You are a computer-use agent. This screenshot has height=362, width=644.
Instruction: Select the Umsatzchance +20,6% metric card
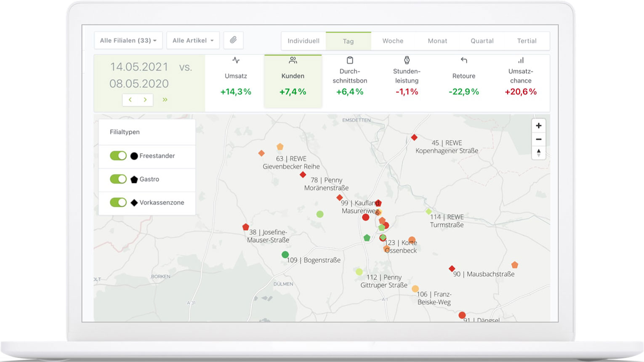(x=521, y=82)
